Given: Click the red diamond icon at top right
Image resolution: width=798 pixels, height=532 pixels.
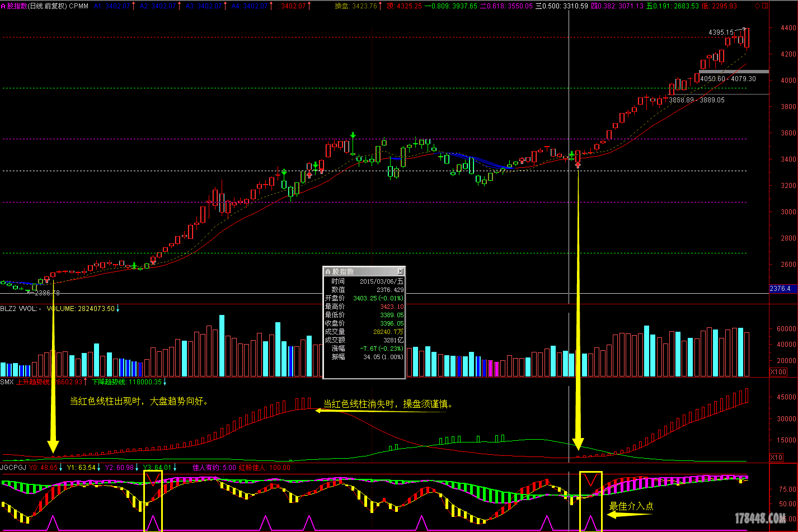Looking at the screenshot, I should click(757, 6).
